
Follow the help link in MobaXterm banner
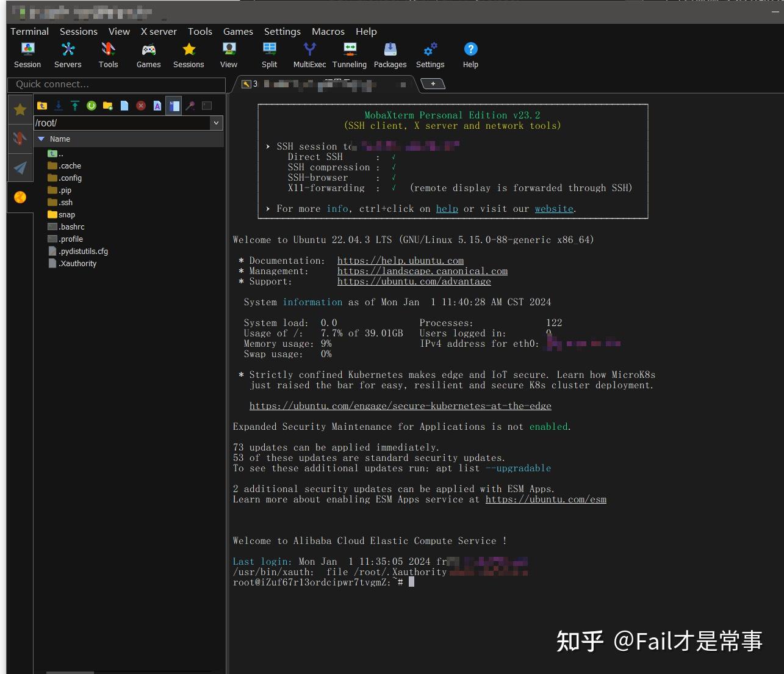pos(447,209)
